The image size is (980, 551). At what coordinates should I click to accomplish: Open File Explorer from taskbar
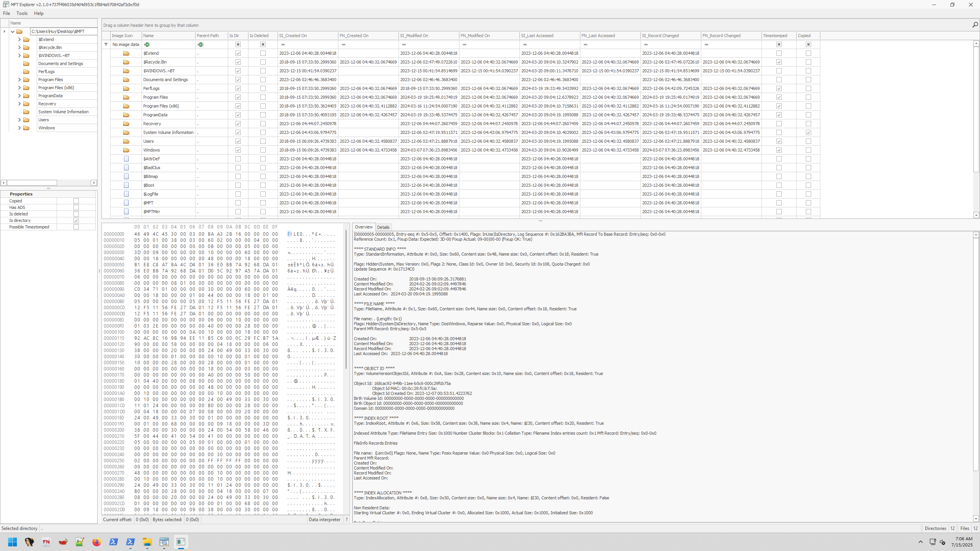pos(147,542)
